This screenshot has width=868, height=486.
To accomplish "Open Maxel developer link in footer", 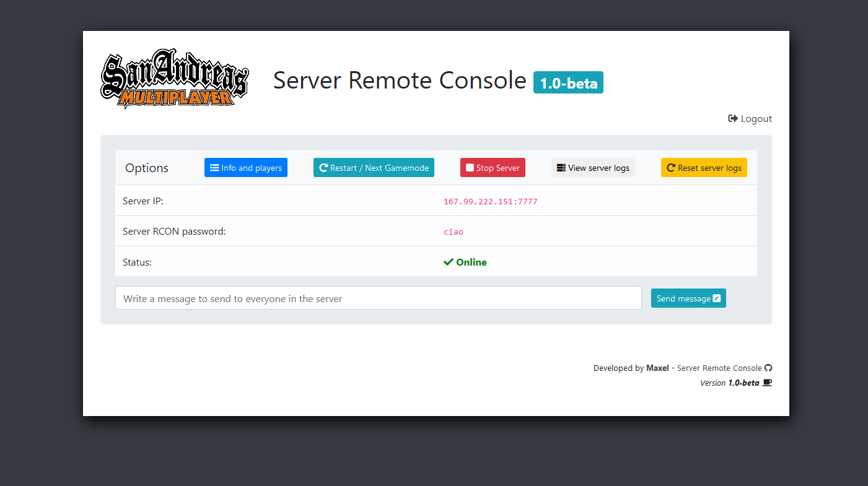I will click(x=657, y=368).
